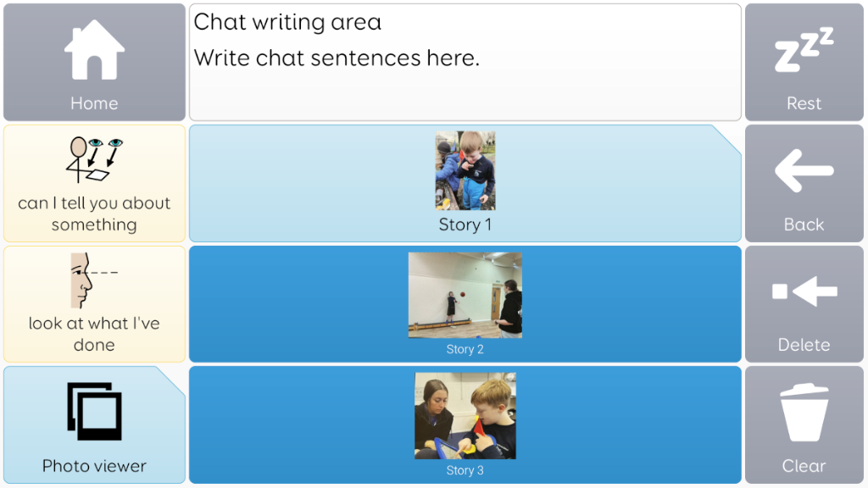
Task: Tap the Home house icon
Action: [x=94, y=50]
